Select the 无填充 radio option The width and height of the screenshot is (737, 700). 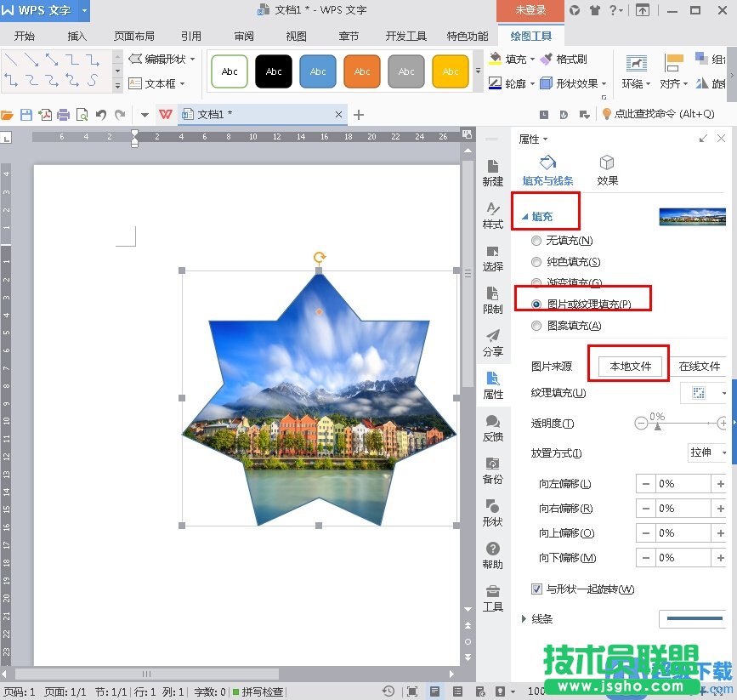tap(536, 242)
